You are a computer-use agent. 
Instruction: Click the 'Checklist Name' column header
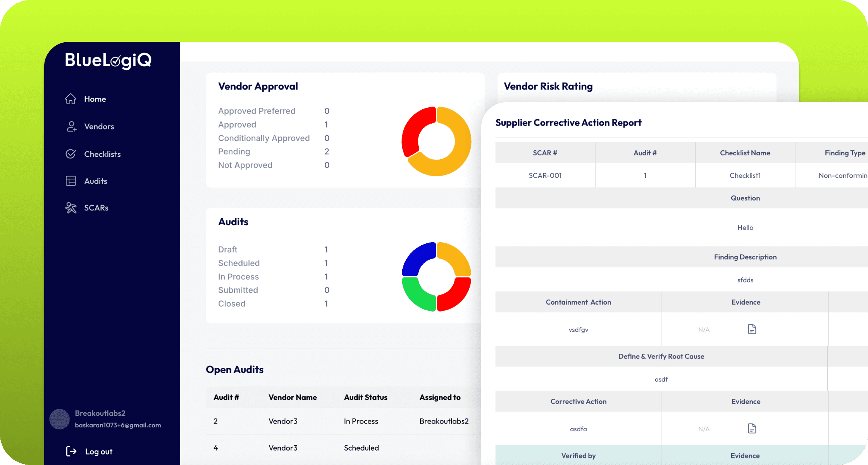(x=745, y=153)
